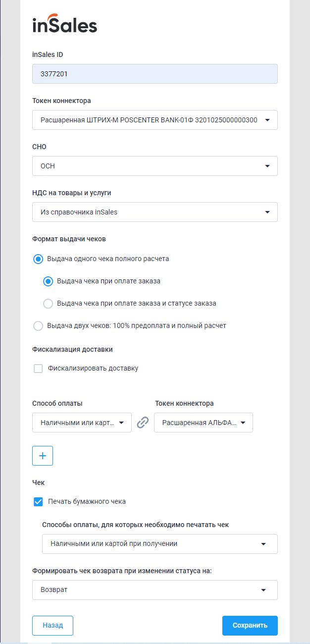The height and width of the screenshot is (644, 310).
Task: Click arrow of top Токен коннектора dropdown
Action: (267, 120)
